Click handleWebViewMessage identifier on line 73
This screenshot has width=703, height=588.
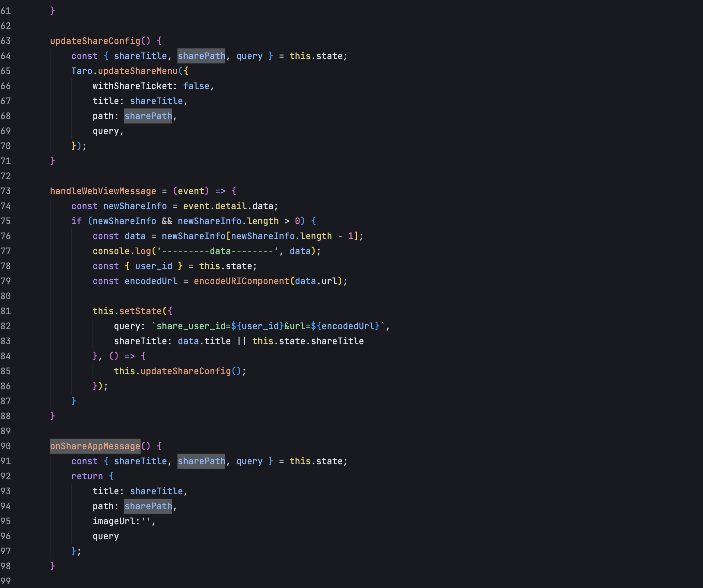click(103, 191)
